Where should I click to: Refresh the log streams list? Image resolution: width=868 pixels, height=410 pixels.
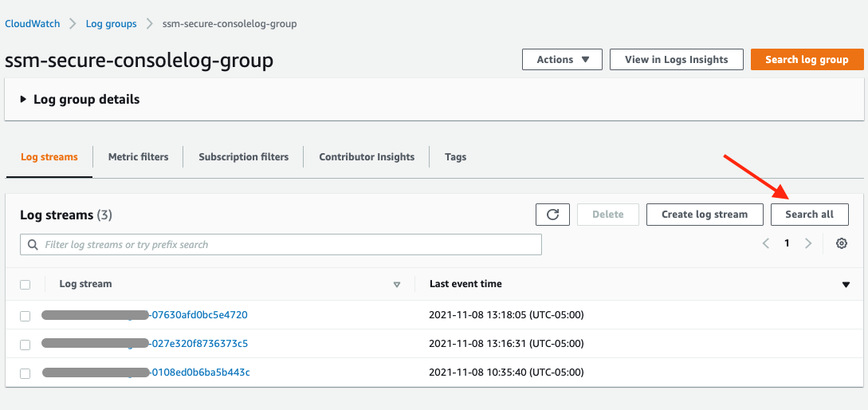click(x=552, y=215)
